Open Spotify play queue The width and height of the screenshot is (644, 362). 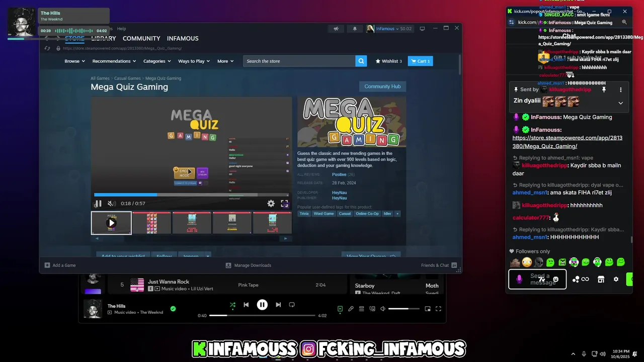click(361, 309)
